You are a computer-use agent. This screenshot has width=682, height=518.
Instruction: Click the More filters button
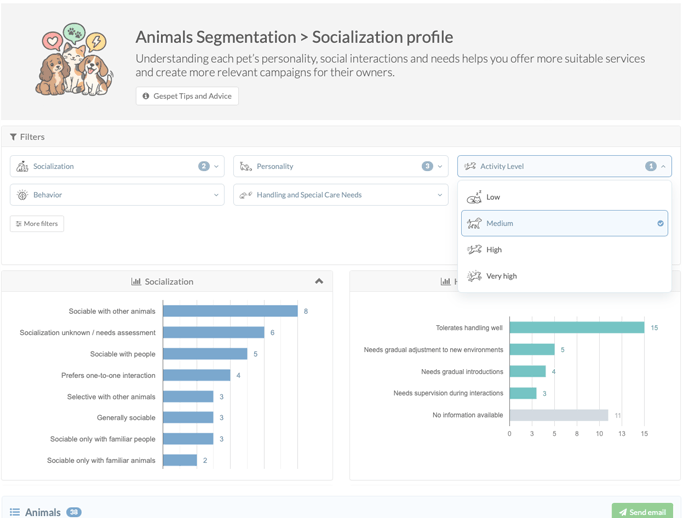[37, 224]
